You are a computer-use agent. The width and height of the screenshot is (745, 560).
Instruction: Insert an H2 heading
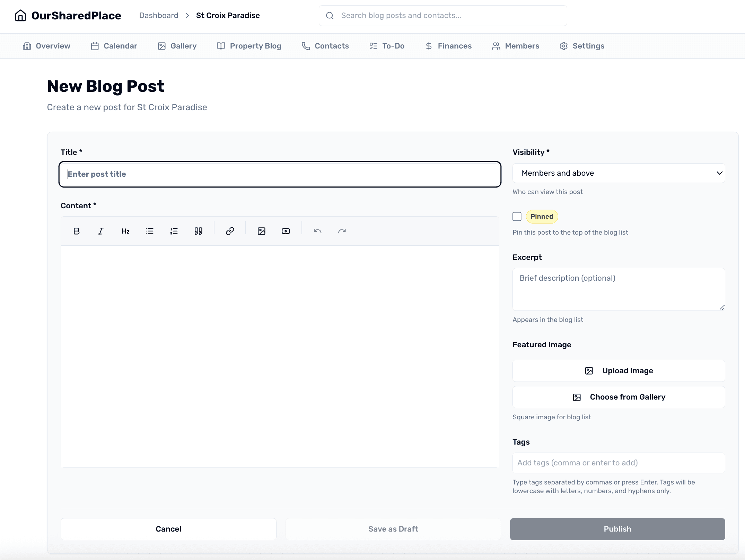tap(125, 231)
